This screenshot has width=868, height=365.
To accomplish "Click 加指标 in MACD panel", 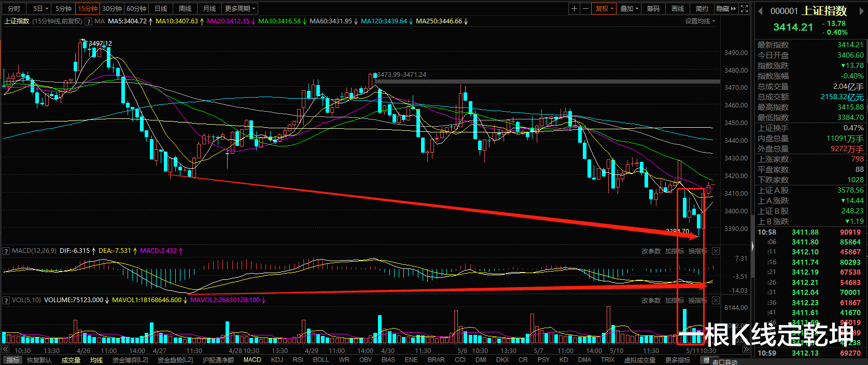I will coord(675,251).
